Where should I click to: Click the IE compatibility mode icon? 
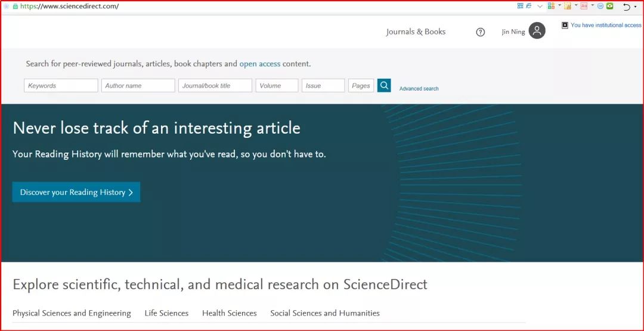528,6
